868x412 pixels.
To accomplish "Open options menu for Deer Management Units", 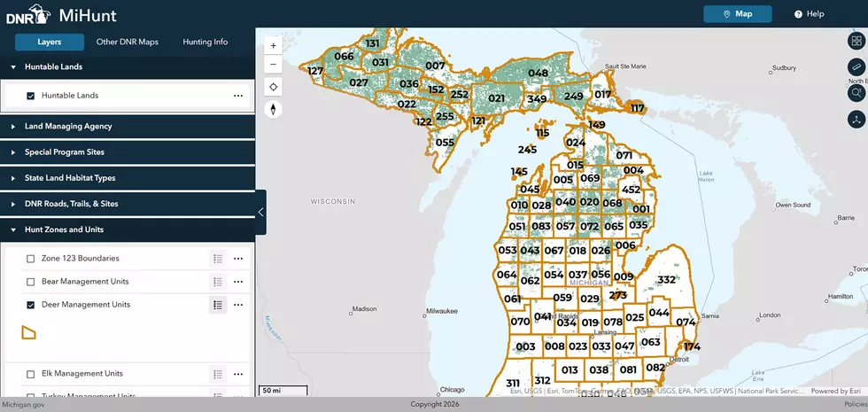I will click(x=238, y=305).
